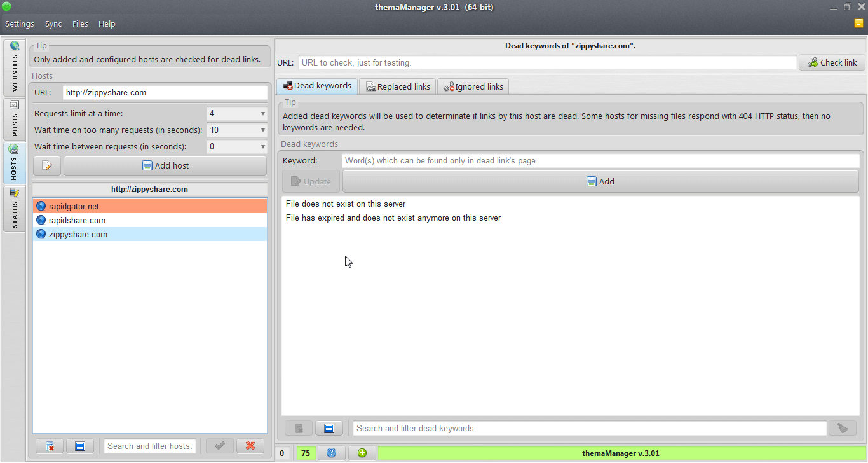Click the select-all list icon below hosts list
This screenshot has width=868, height=463.
click(x=80, y=446)
